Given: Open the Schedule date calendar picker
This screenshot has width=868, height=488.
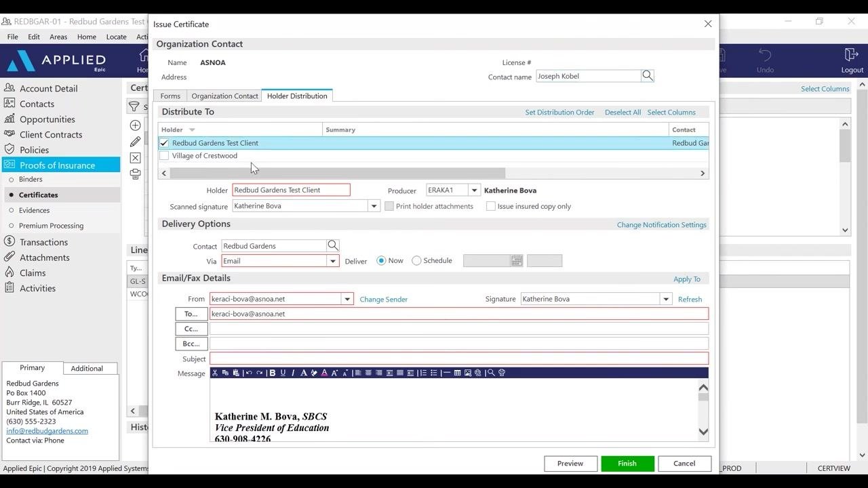Looking at the screenshot, I should point(517,260).
